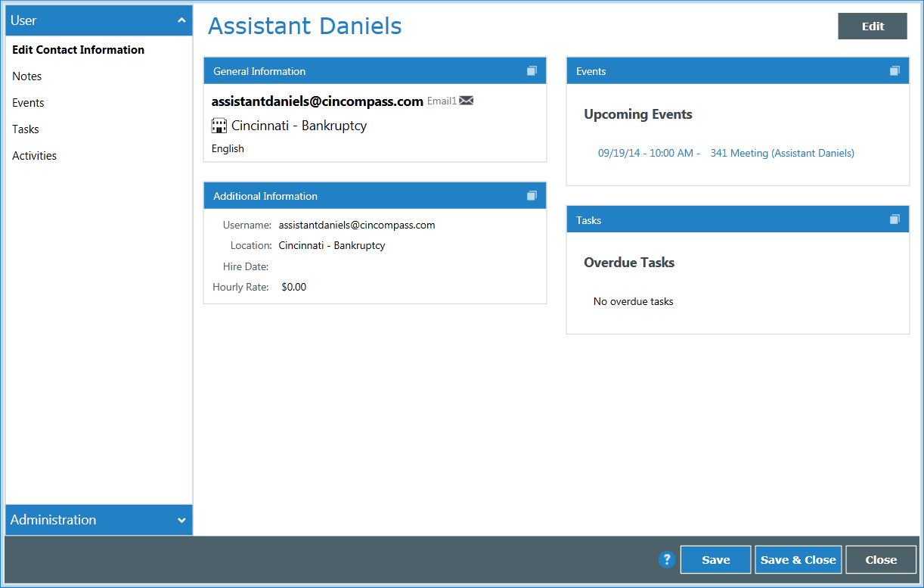This screenshot has width=924, height=588.
Task: Select Tasks in the sidebar
Action: pyautogui.click(x=25, y=129)
